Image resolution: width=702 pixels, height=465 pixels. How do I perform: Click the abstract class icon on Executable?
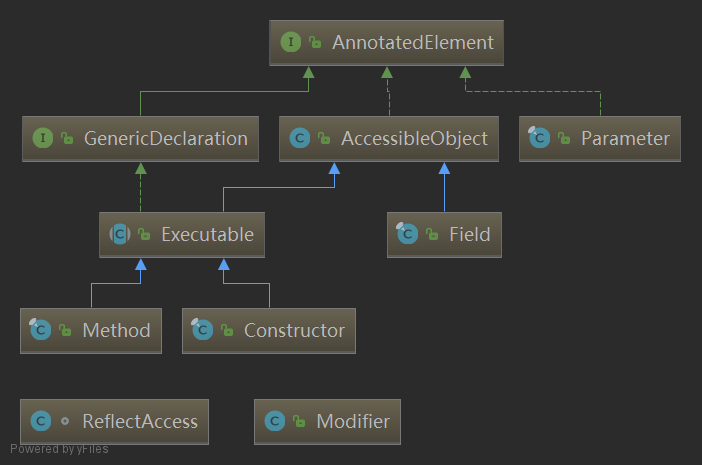[120, 235]
